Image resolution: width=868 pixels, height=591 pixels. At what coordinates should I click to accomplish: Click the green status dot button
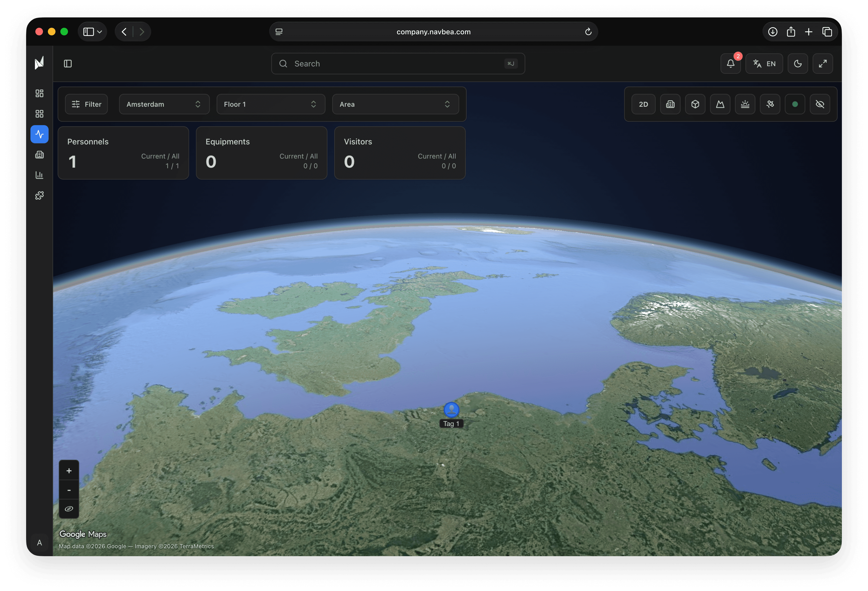(x=795, y=104)
